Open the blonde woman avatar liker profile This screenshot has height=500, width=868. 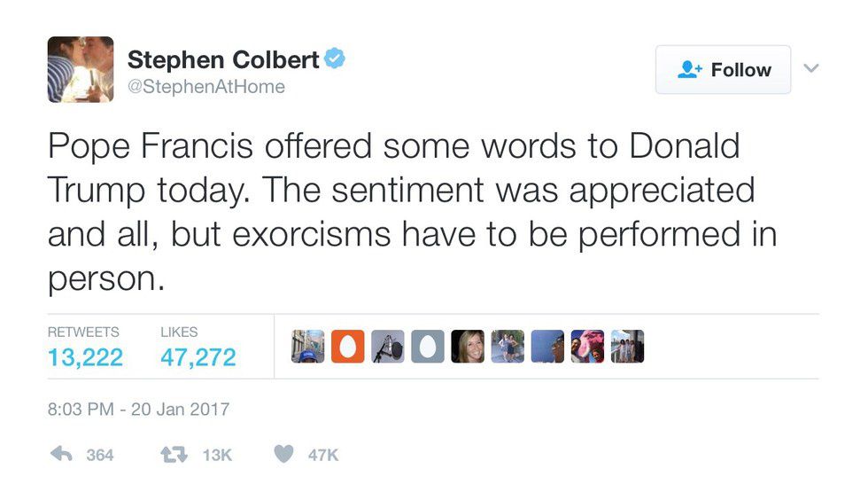coord(468,347)
